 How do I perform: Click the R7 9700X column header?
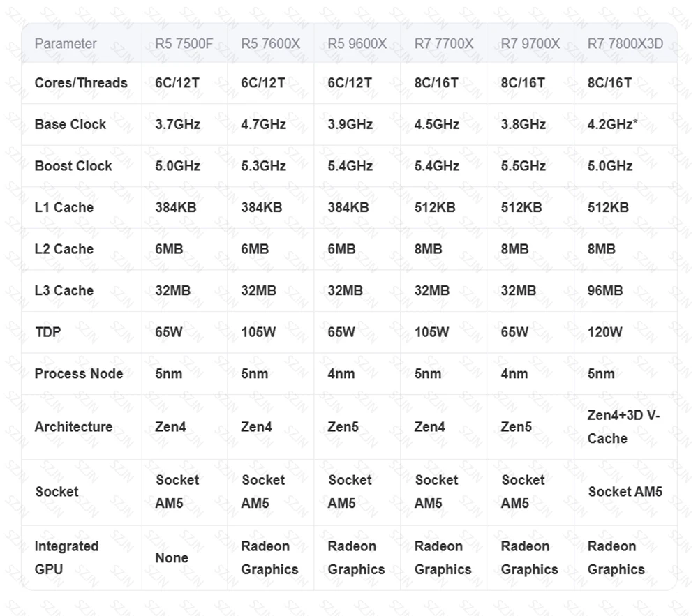pyautogui.click(x=530, y=43)
